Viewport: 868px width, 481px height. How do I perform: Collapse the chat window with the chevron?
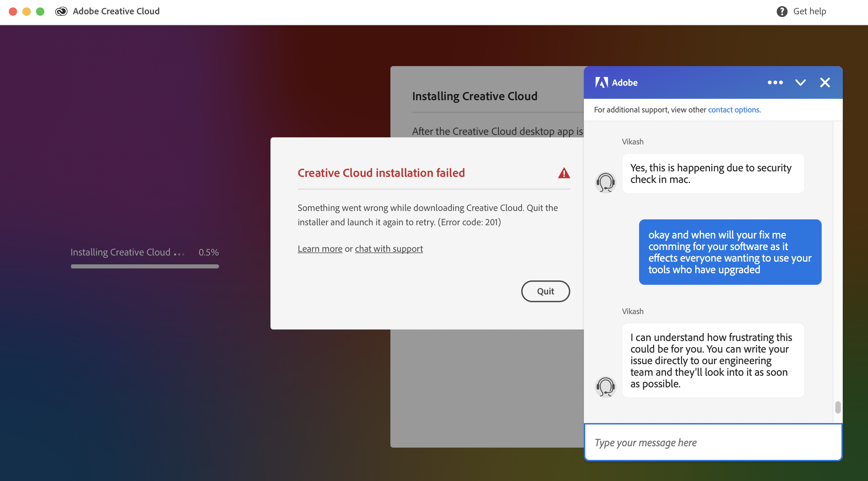(800, 82)
